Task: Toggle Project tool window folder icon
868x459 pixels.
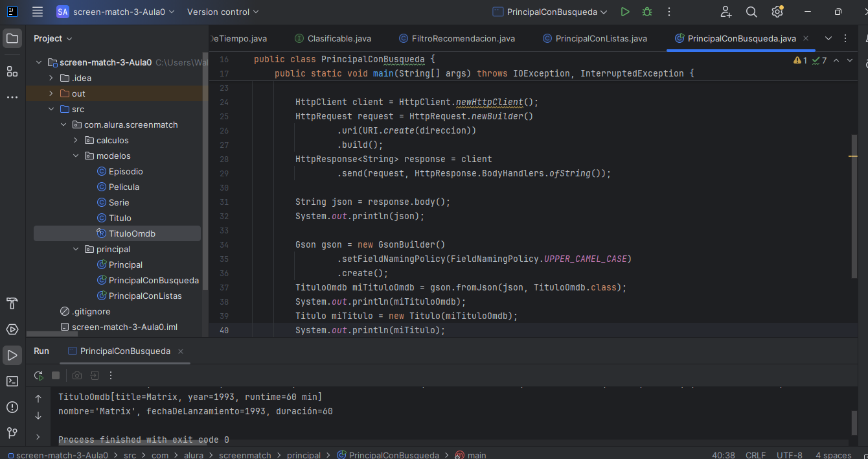Action: pyautogui.click(x=12, y=38)
